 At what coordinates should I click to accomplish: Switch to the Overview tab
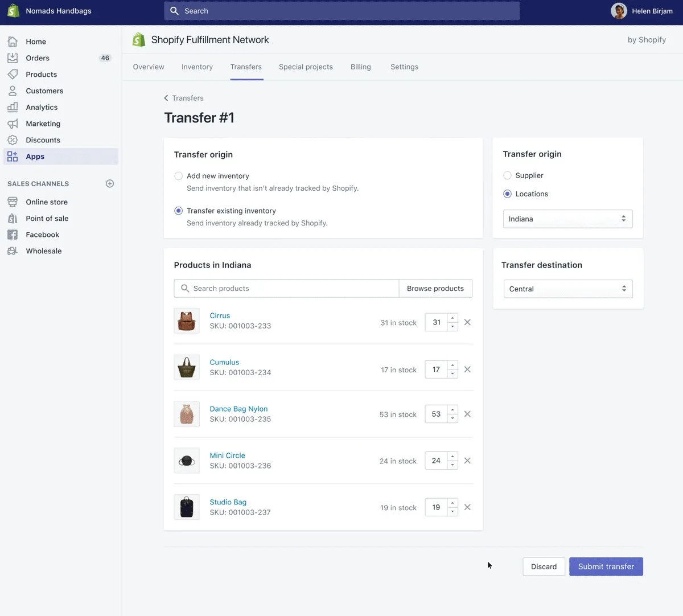(x=149, y=67)
